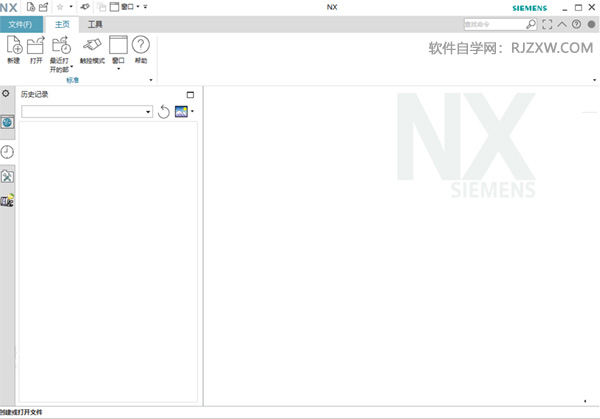
Task: Refresh the history list with circular arrow
Action: (163, 112)
